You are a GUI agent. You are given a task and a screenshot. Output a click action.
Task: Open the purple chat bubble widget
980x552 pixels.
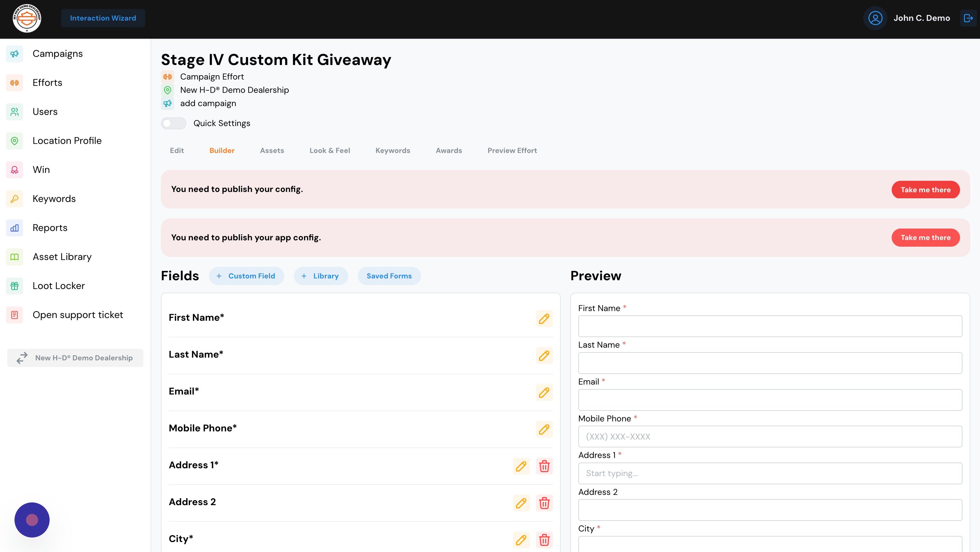(32, 520)
